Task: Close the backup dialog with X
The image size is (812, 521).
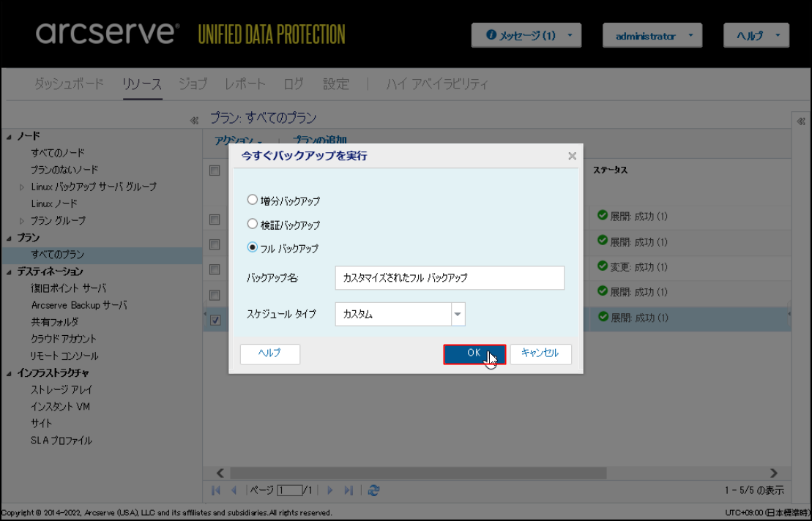Action: click(572, 156)
